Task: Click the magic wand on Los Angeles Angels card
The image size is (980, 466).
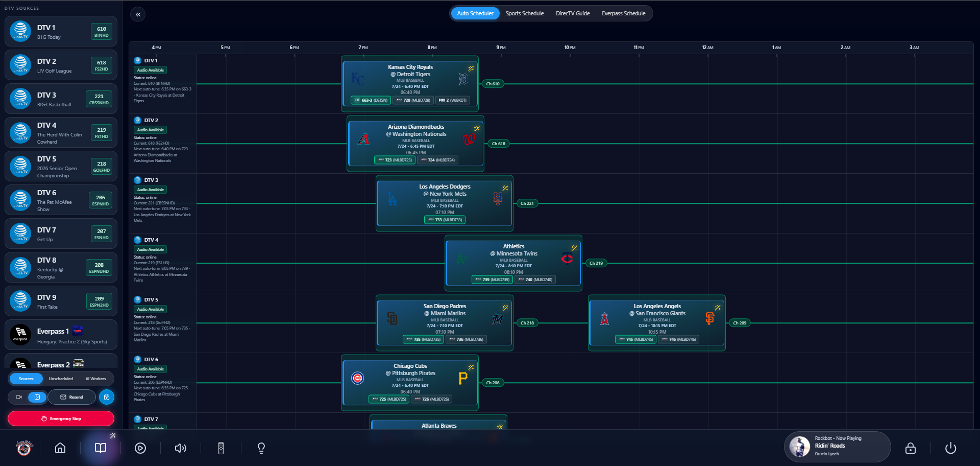Action: [x=718, y=308]
